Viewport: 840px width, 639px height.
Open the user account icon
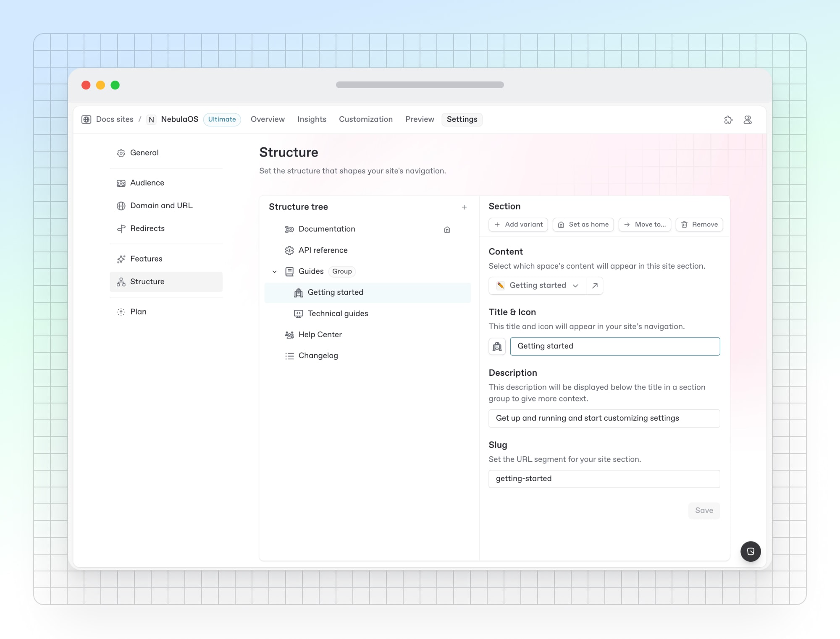(748, 120)
